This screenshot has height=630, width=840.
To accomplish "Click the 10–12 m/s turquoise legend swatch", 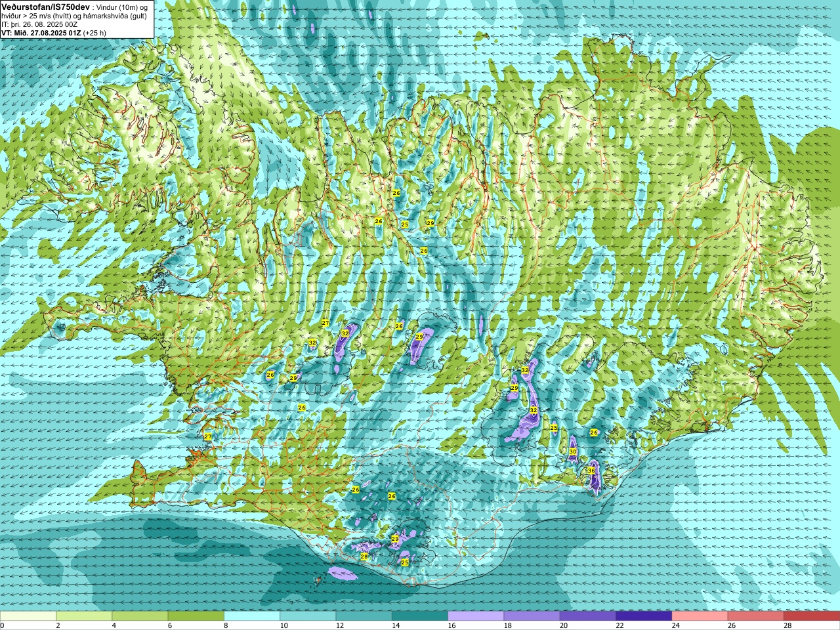I will click(308, 616).
